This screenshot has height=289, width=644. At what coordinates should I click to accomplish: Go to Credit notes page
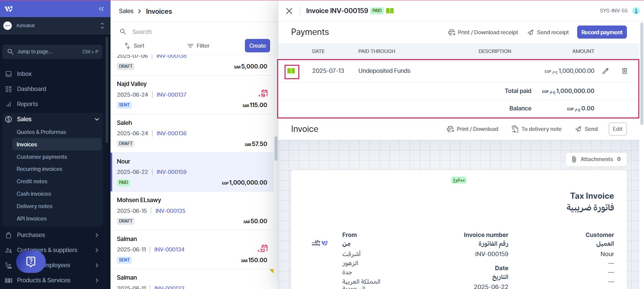coord(32,181)
